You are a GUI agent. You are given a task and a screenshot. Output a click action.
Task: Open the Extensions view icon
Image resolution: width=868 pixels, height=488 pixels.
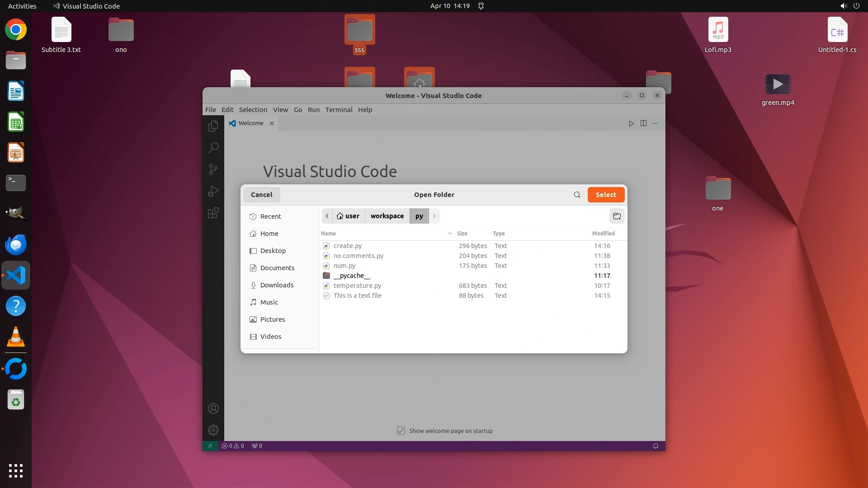pos(213,213)
